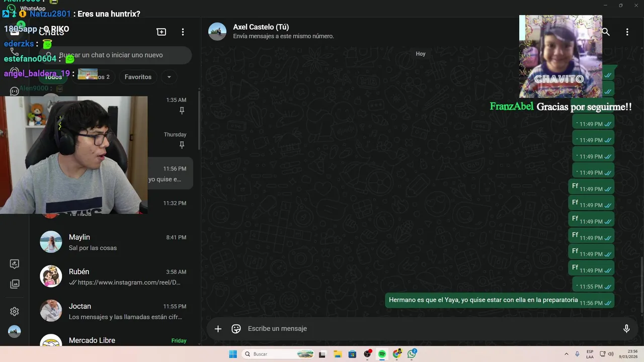Viewport: 644px width, 362px height.
Task: Click the conversation scrollbar on right edge
Action: coord(642,287)
